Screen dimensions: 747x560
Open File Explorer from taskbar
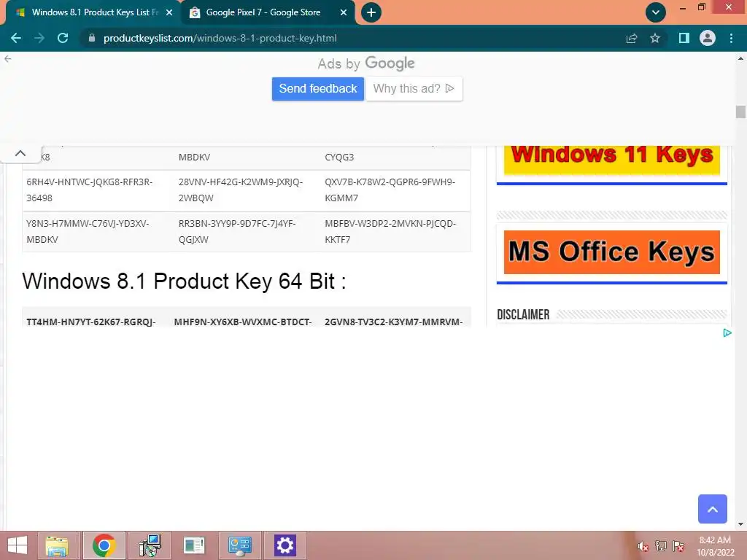(x=57, y=545)
